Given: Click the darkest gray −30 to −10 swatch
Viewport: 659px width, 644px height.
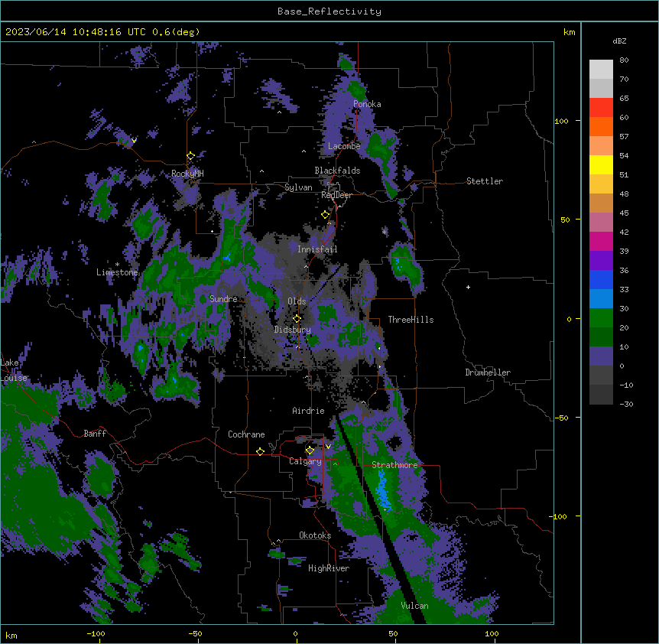Looking at the screenshot, I should [601, 395].
